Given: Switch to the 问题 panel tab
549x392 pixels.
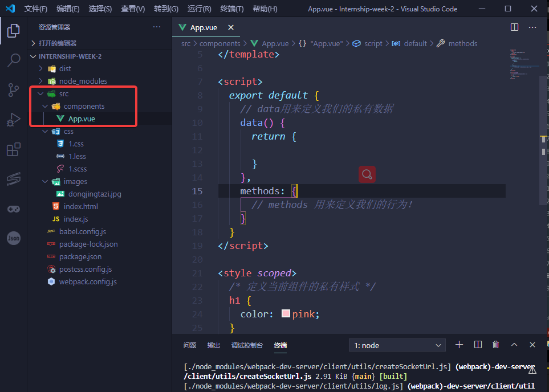Looking at the screenshot, I should click(190, 345).
